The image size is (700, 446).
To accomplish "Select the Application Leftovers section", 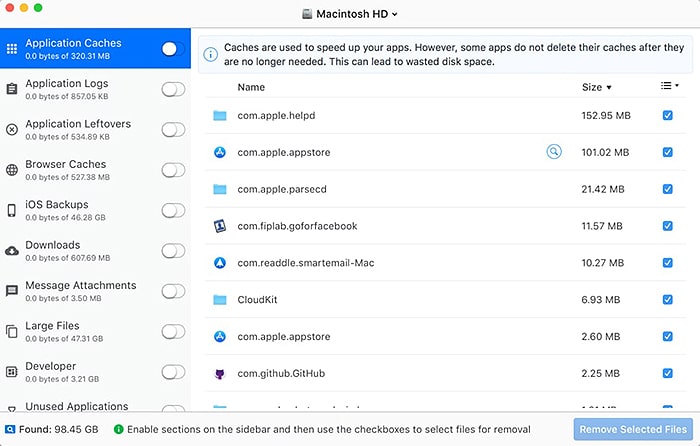I will click(x=95, y=129).
